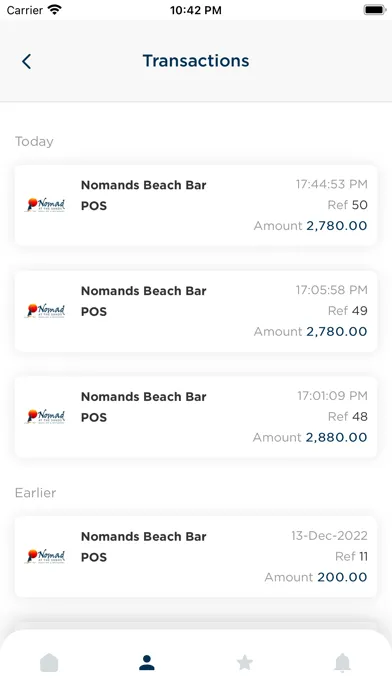Tap Nomad logo on Ref 50 transaction
This screenshot has height=696, width=392.
(x=46, y=205)
